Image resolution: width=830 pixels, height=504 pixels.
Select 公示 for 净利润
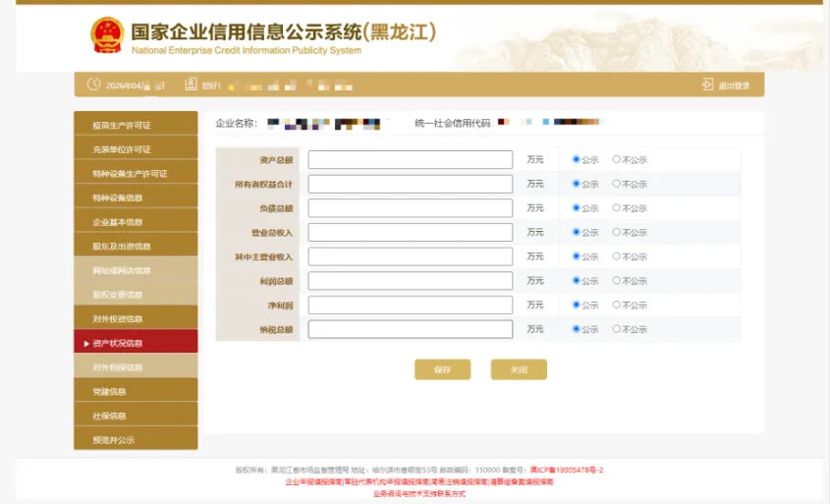[576, 305]
